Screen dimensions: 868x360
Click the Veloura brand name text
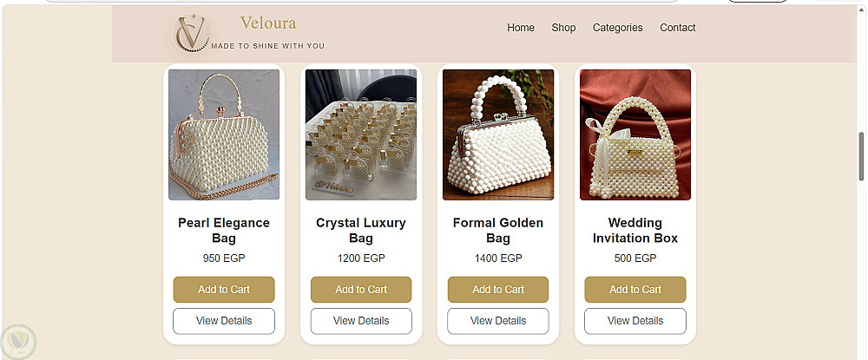pos(268,23)
